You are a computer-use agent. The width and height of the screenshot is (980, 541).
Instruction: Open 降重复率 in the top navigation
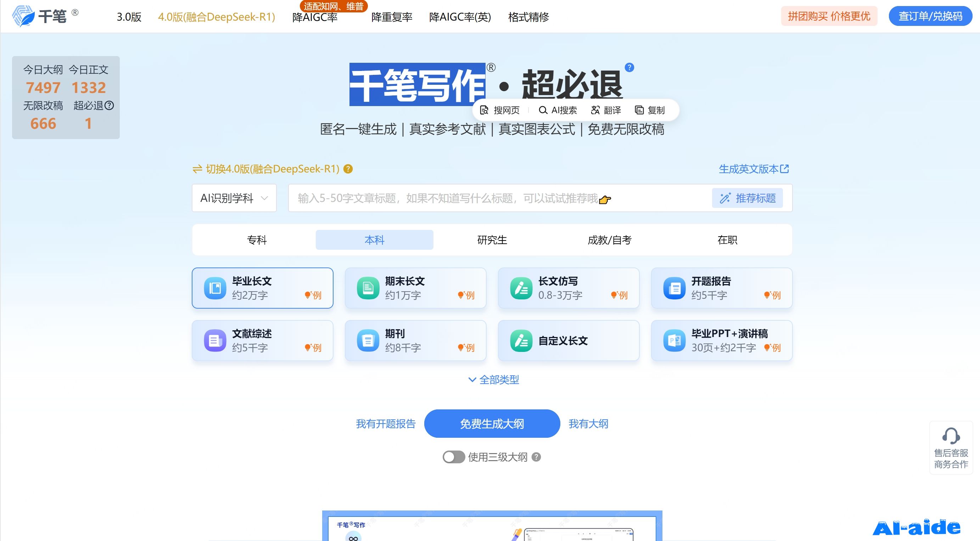(x=391, y=17)
